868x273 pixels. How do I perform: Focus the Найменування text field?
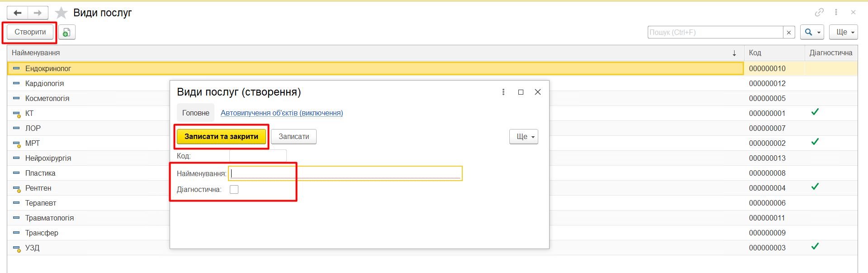pos(346,173)
